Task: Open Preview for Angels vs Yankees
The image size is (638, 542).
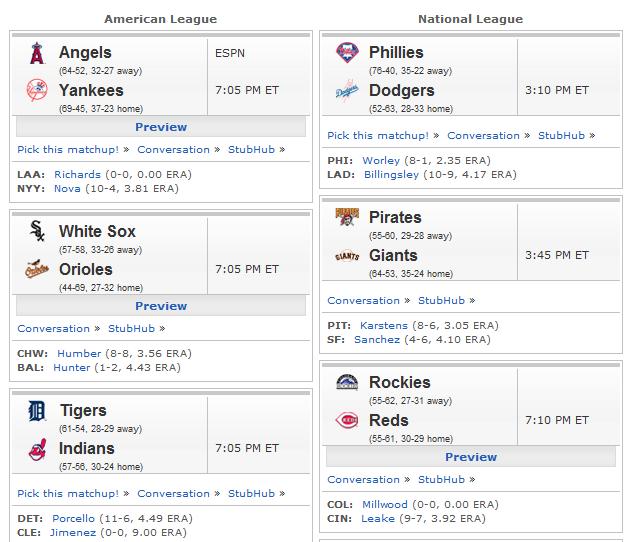Action: click(161, 127)
